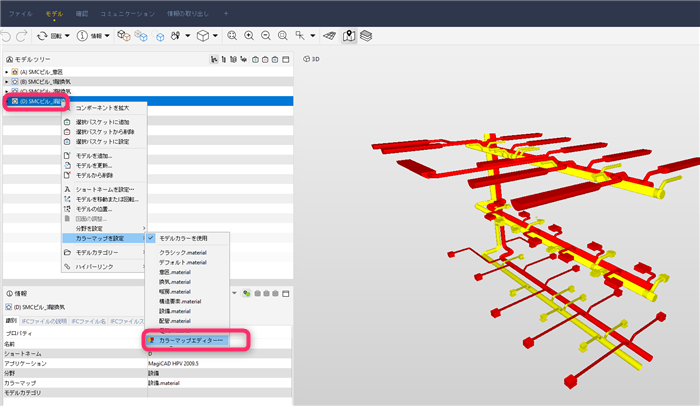Open the 回転 dropdown arrow
This screenshot has width=700, height=406.
click(x=67, y=36)
